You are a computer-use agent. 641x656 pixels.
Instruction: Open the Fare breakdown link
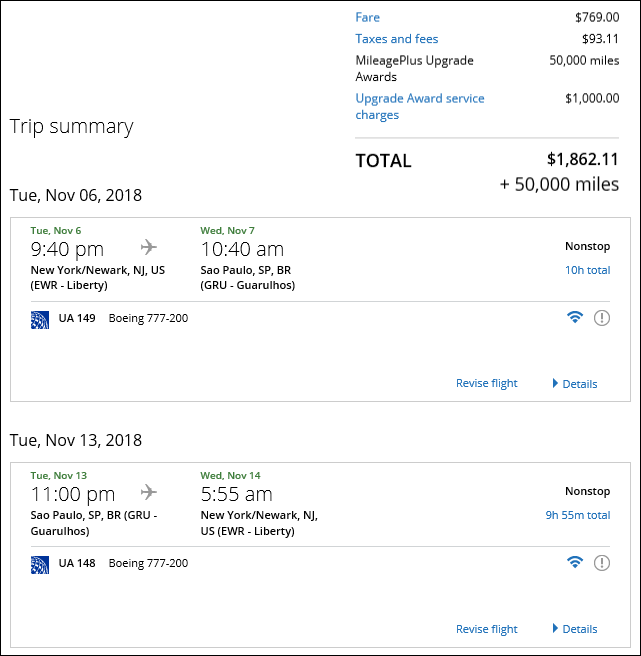(367, 17)
